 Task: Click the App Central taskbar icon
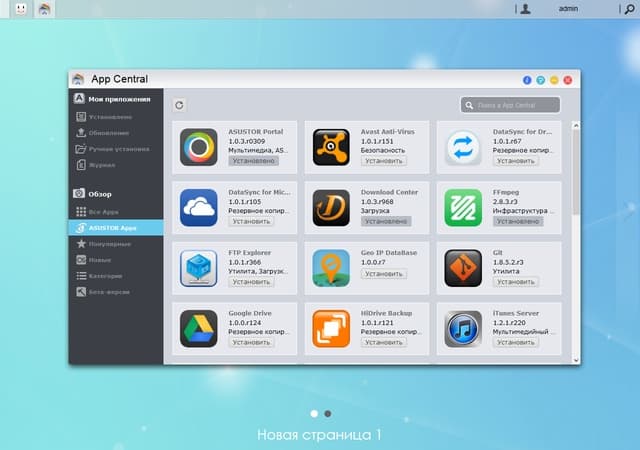tap(44, 9)
